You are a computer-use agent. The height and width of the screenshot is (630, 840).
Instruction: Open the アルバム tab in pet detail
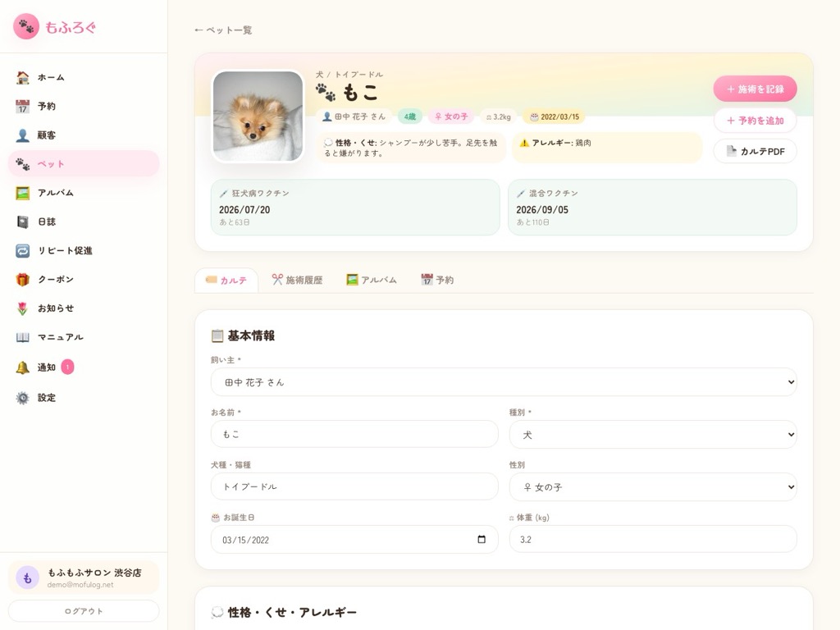pos(372,281)
